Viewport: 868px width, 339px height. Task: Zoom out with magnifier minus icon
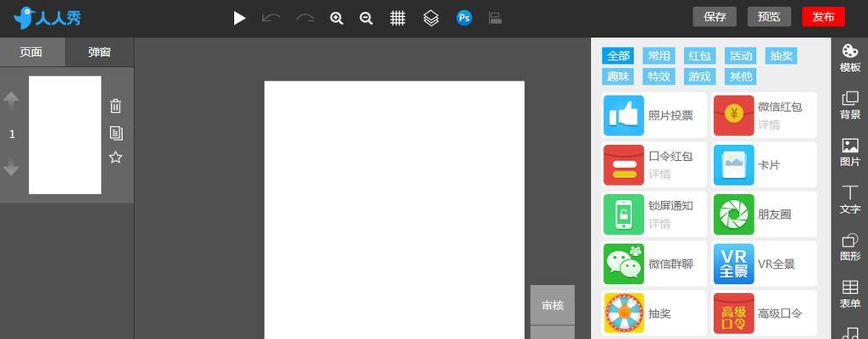[x=366, y=19]
